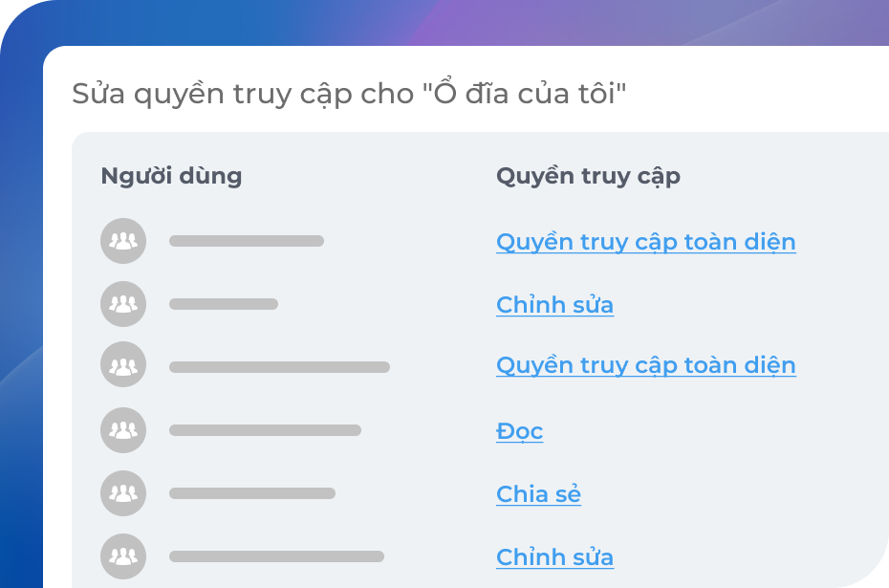The image size is (889, 588).
Task: Click the "Chia sẻ" permission link
Action: (538, 494)
